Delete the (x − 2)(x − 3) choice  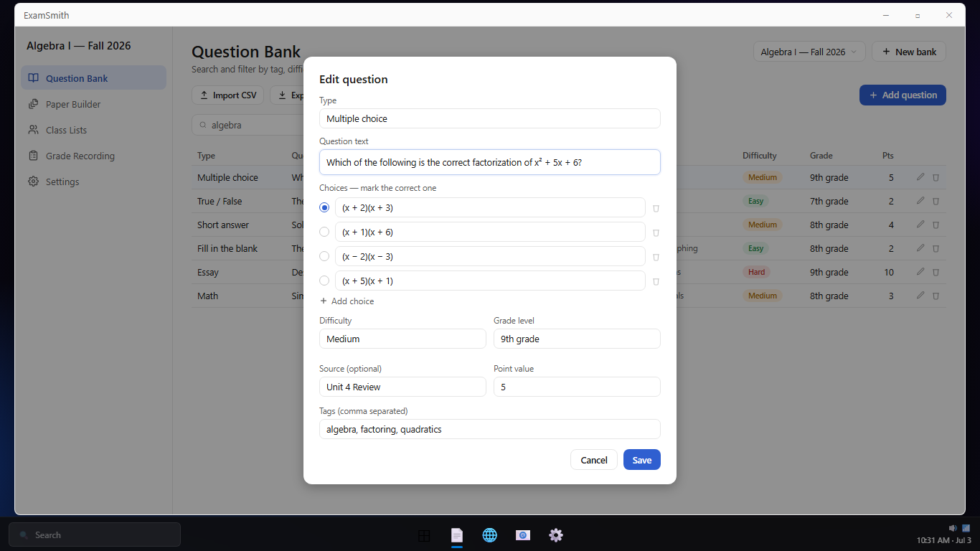(x=656, y=257)
